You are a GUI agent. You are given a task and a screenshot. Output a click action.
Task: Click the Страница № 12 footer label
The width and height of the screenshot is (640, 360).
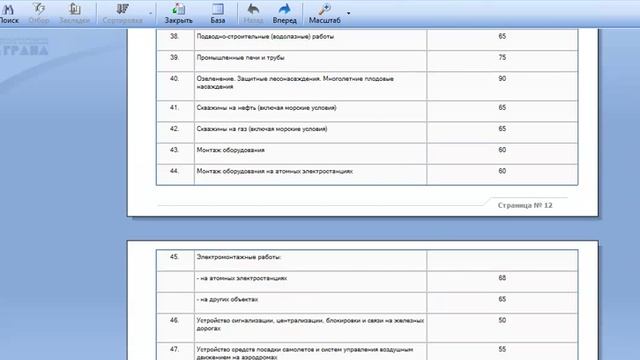pyautogui.click(x=525, y=205)
